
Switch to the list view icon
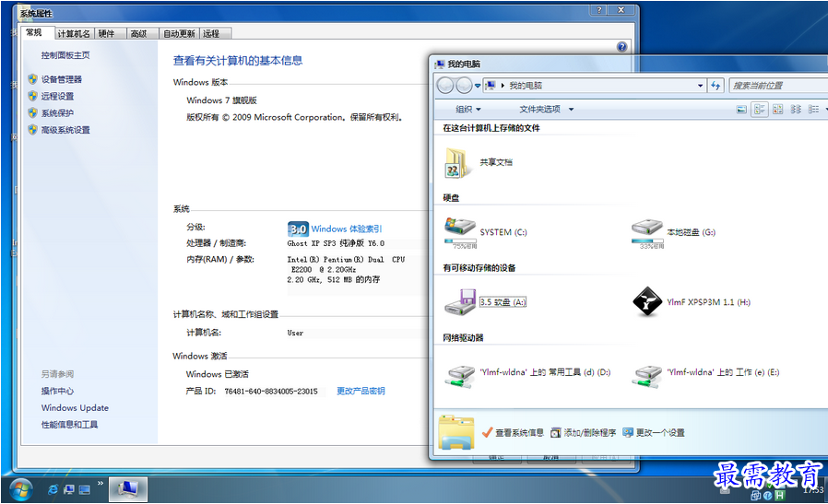pos(796,110)
